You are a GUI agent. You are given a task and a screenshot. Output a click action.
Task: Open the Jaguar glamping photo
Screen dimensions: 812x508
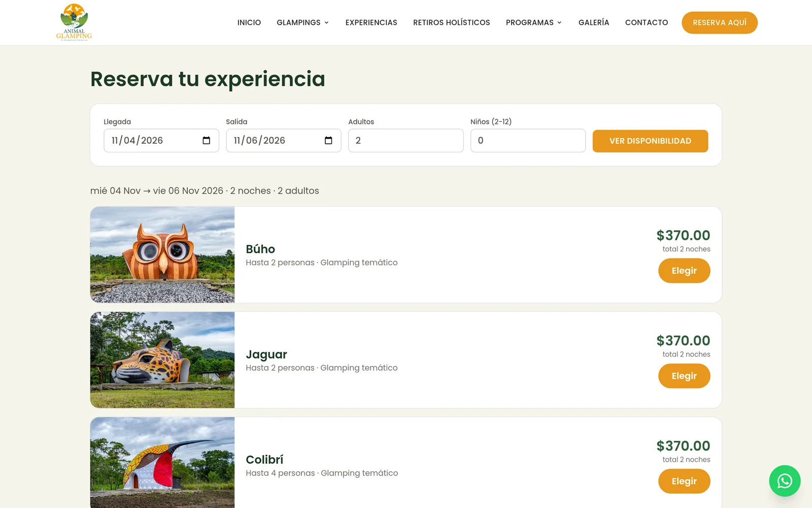tap(162, 360)
